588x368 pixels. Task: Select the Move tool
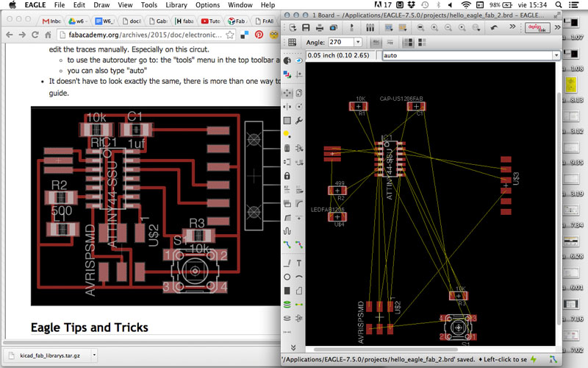[287, 93]
